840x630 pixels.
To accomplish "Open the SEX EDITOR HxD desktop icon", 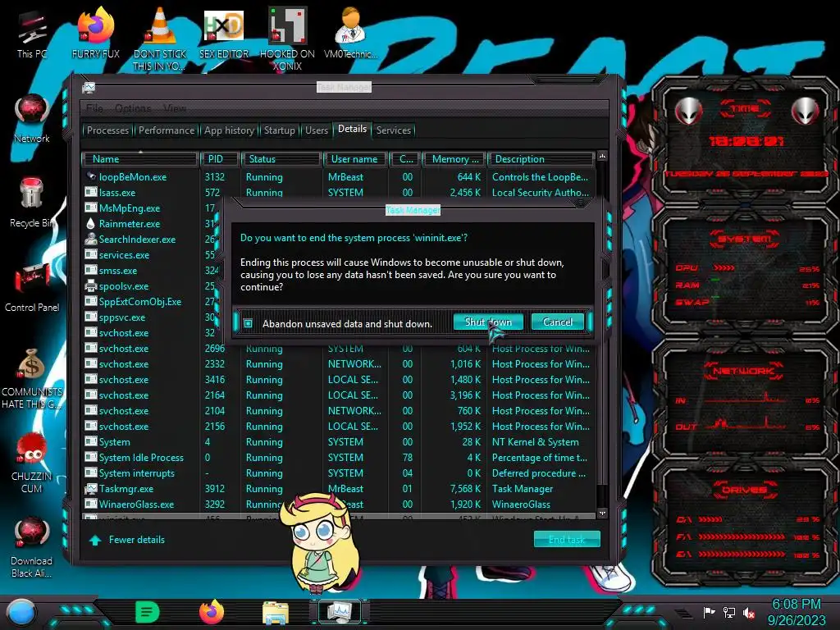I will pyautogui.click(x=224, y=35).
